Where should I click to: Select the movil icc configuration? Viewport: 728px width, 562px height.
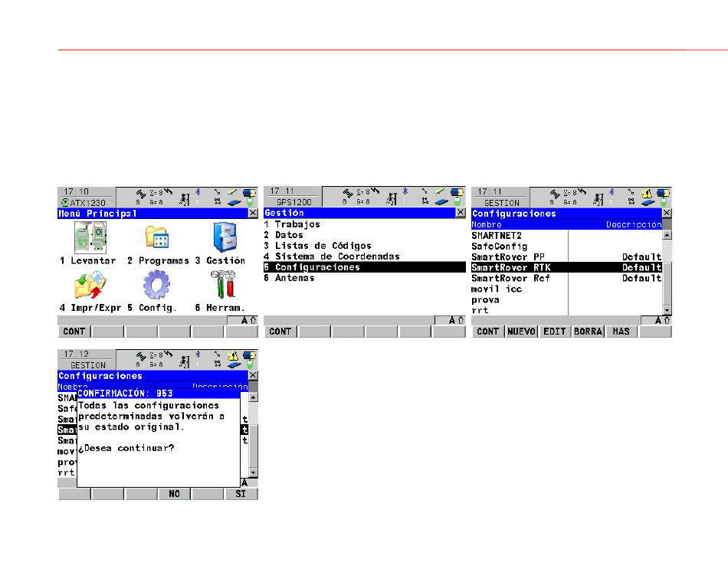click(497, 289)
